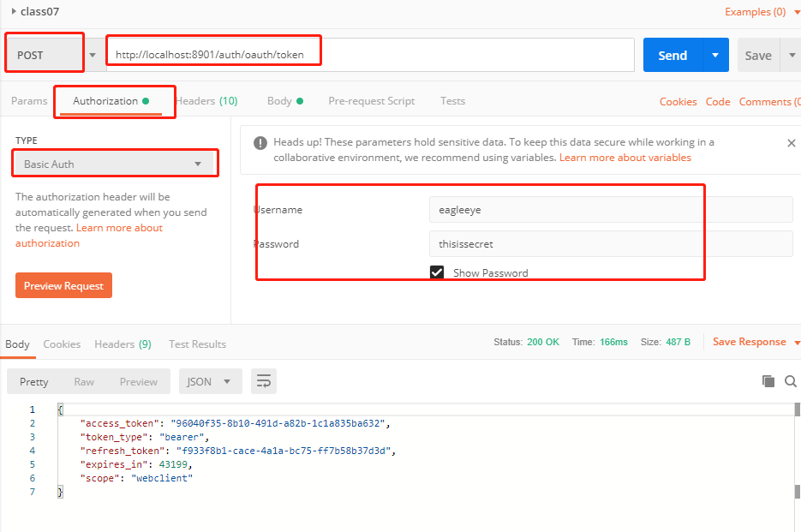Open the Tests tab
The width and height of the screenshot is (801, 532).
(x=452, y=101)
